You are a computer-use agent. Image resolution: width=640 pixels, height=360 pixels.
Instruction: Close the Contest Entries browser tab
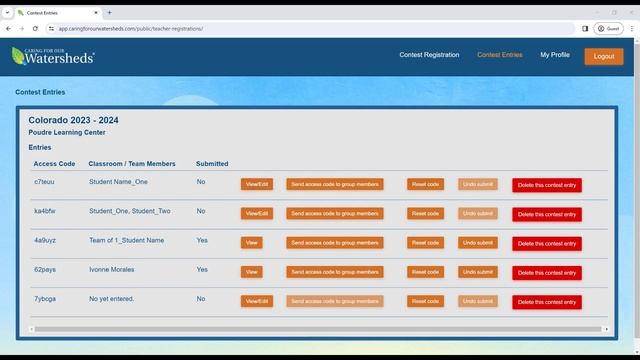pyautogui.click(x=96, y=13)
